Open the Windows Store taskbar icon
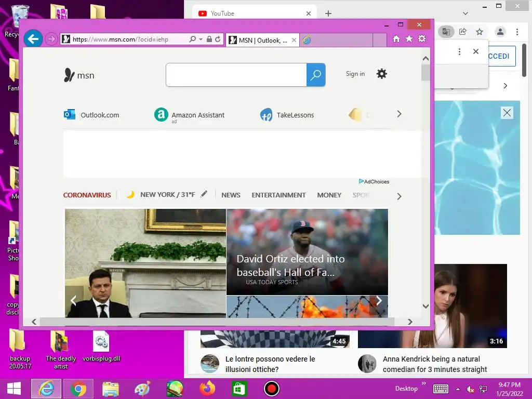The height and width of the screenshot is (399, 532). tap(239, 389)
